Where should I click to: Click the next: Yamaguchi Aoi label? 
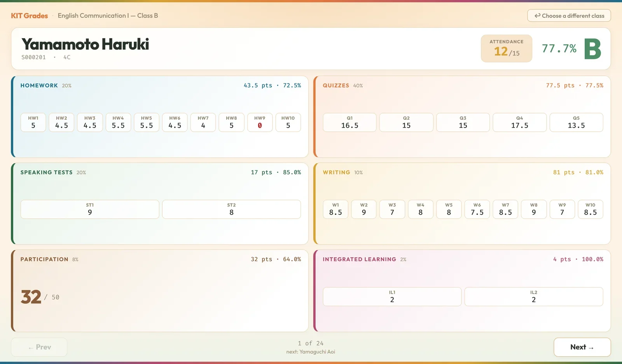[x=311, y=352]
